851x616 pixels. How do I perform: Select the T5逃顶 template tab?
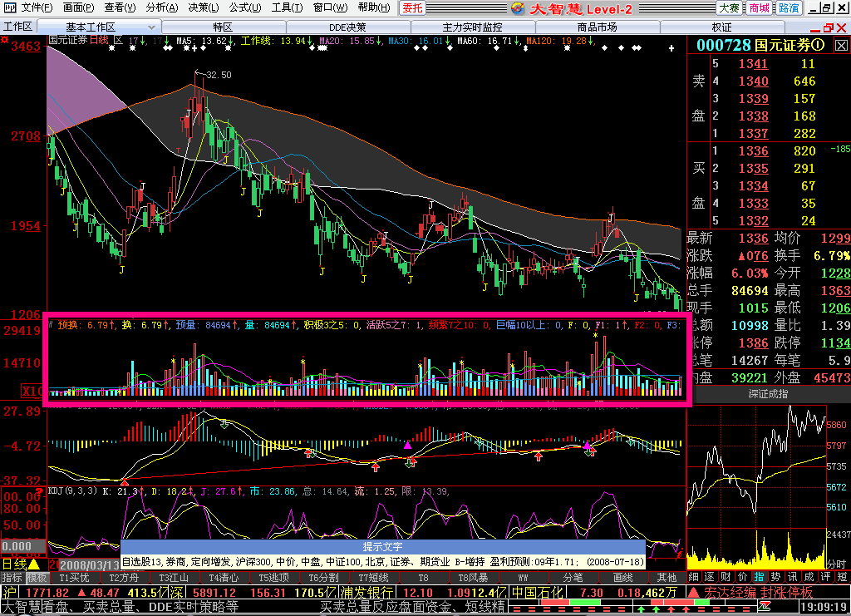click(x=273, y=578)
